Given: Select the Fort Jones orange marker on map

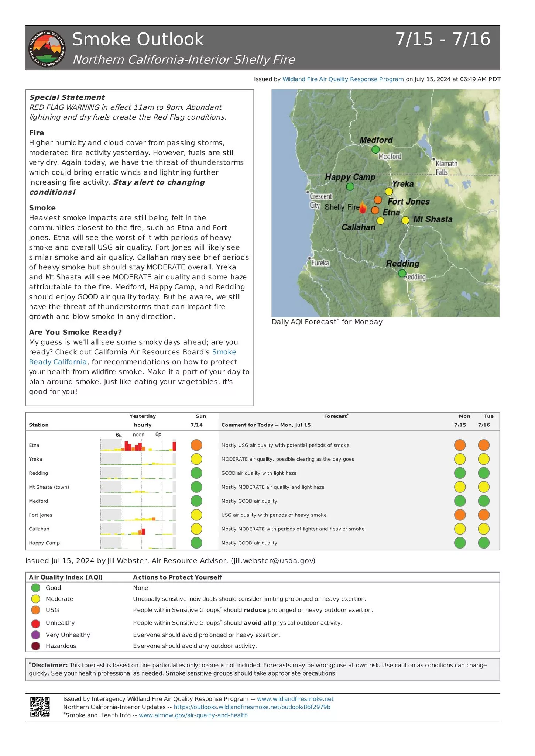Looking at the screenshot, I should pos(378,200).
